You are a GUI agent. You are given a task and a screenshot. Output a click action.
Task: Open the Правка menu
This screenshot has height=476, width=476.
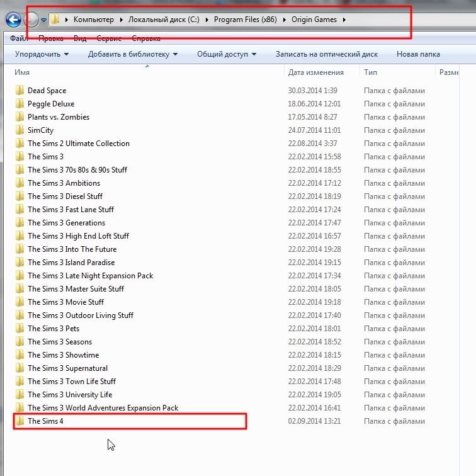(x=51, y=38)
